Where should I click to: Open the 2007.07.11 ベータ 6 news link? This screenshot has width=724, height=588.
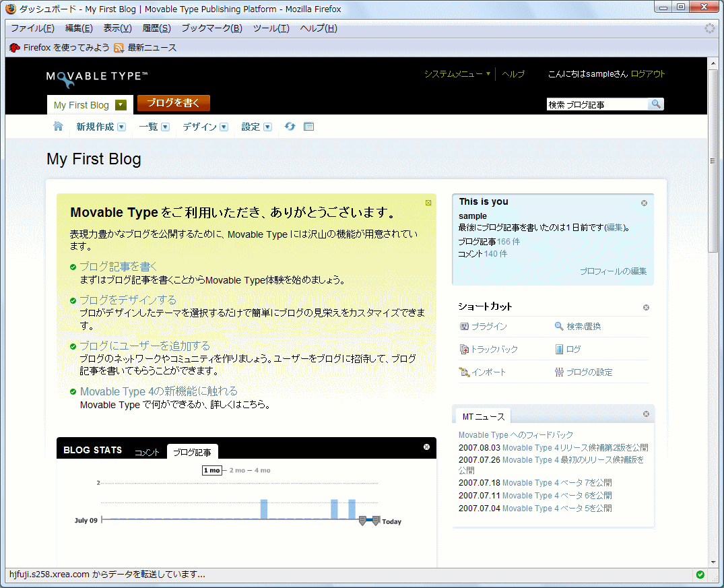(557, 496)
